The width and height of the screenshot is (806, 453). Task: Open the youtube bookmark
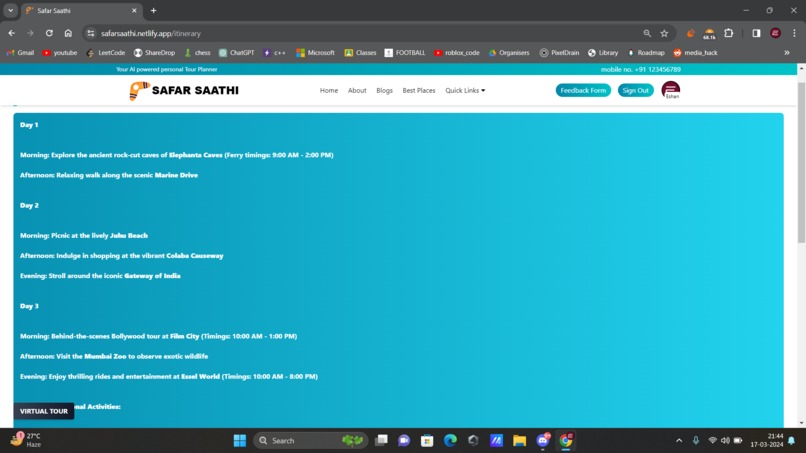point(60,52)
